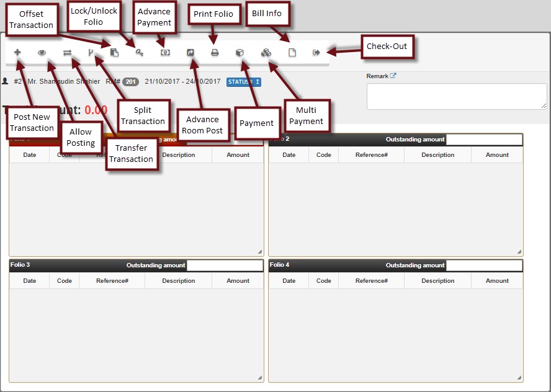This screenshot has width=551, height=392.
Task: Click room number 201 badge
Action: (x=130, y=82)
